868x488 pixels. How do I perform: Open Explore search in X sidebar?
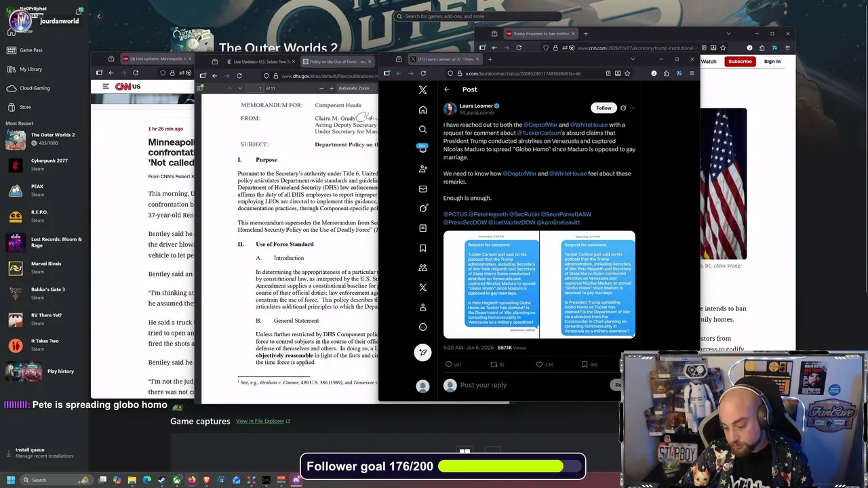tap(422, 129)
